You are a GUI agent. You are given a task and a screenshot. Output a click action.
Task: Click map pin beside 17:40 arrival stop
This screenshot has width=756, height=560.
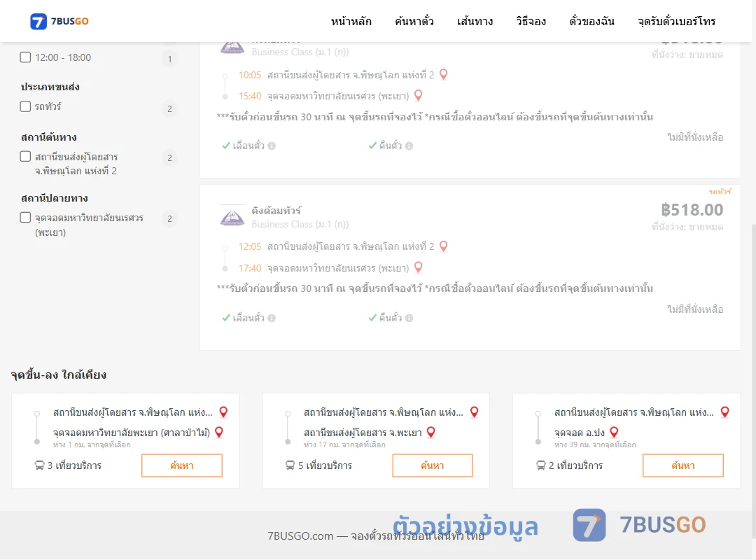pyautogui.click(x=419, y=267)
